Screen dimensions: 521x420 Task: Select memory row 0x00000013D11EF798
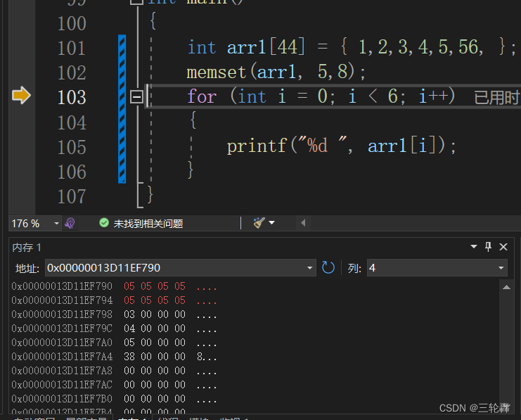coord(115,314)
